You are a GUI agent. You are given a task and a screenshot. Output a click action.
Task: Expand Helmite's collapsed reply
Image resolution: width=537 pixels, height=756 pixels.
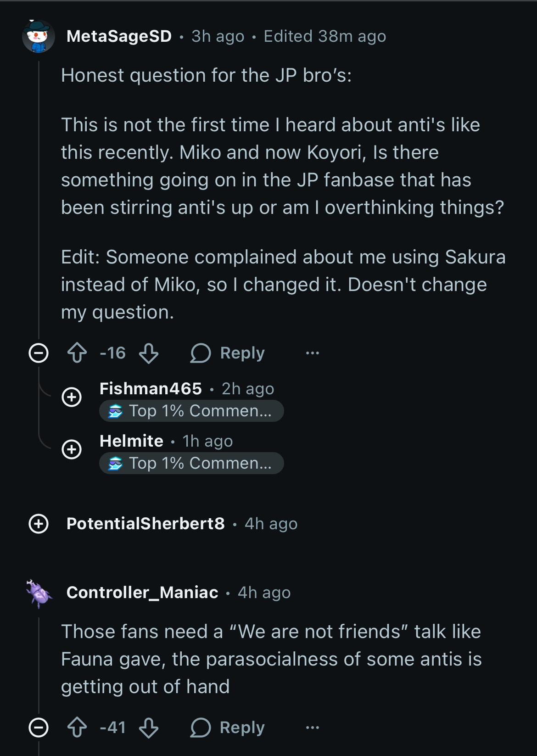tap(72, 449)
